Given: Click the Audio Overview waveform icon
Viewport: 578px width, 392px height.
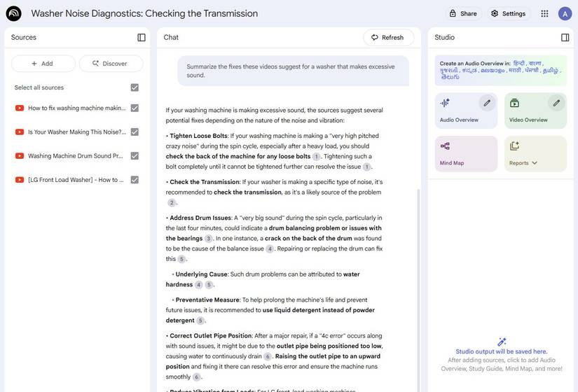Looking at the screenshot, I should click(x=445, y=103).
